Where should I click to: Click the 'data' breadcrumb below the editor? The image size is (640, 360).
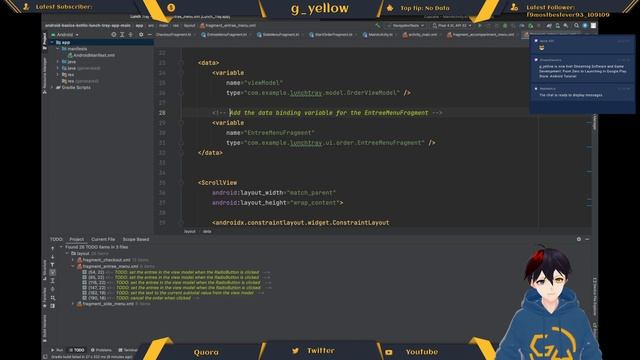207,231
